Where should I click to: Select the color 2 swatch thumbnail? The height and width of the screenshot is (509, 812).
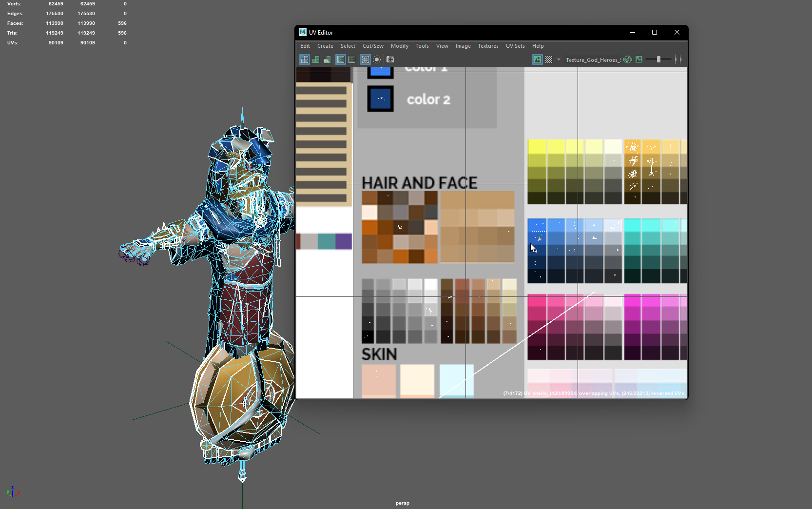tap(381, 98)
